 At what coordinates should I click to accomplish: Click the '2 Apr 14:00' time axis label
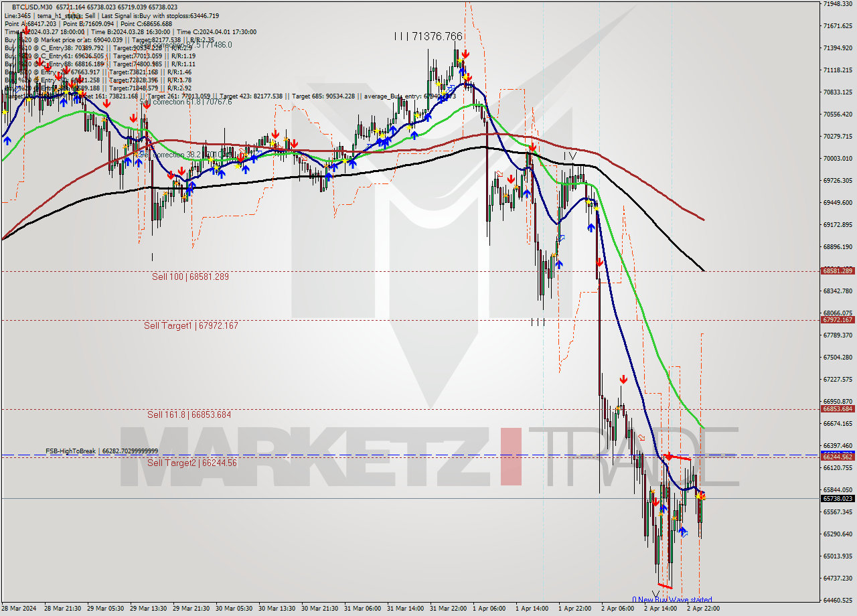[662, 609]
